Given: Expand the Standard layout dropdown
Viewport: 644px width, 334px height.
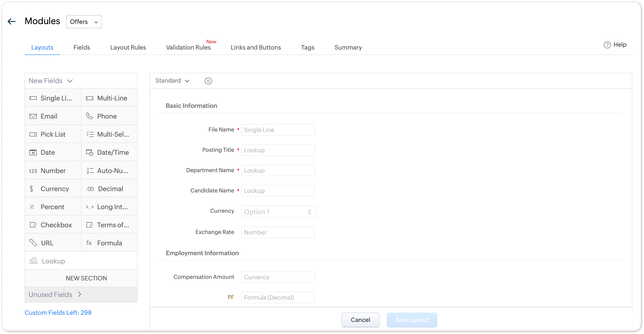Looking at the screenshot, I should [x=172, y=81].
